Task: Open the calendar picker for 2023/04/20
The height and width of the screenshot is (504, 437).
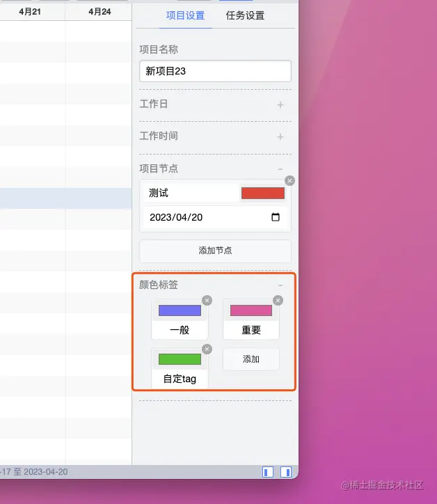Action: (276, 217)
